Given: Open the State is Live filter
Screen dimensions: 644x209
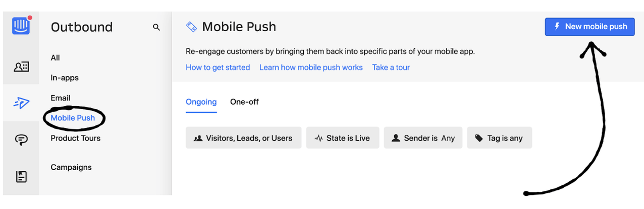Looking at the screenshot, I should (x=343, y=138).
